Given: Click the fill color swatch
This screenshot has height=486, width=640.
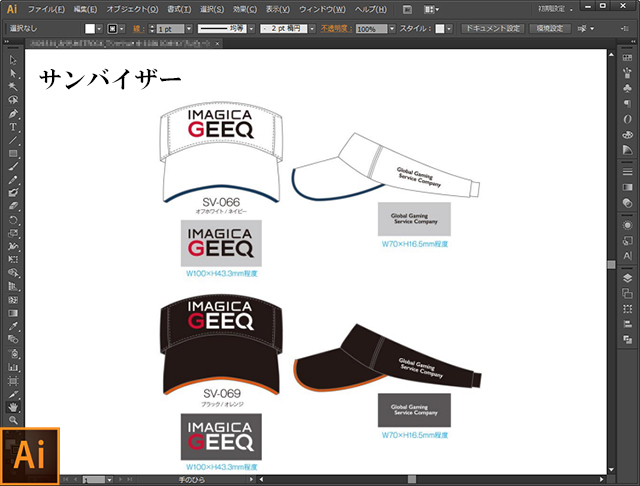Looking at the screenshot, I should [90, 29].
